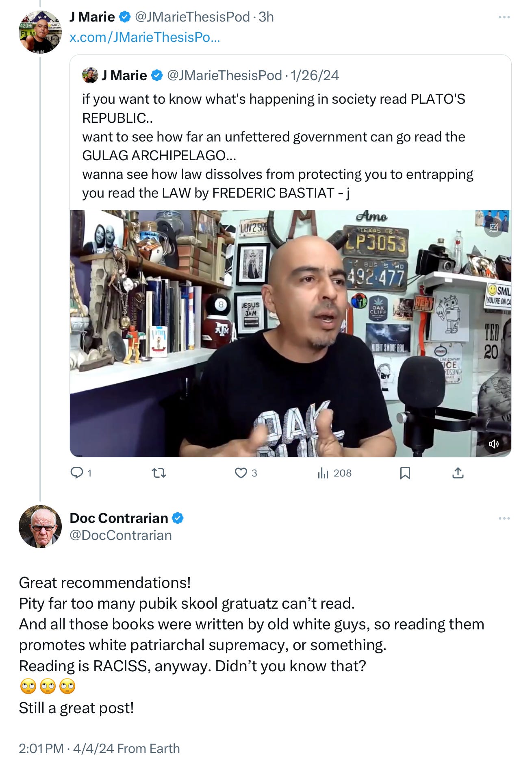This screenshot has height=766, width=532.
Task: Unmute the video with the speaker icon
Action: pyautogui.click(x=494, y=444)
